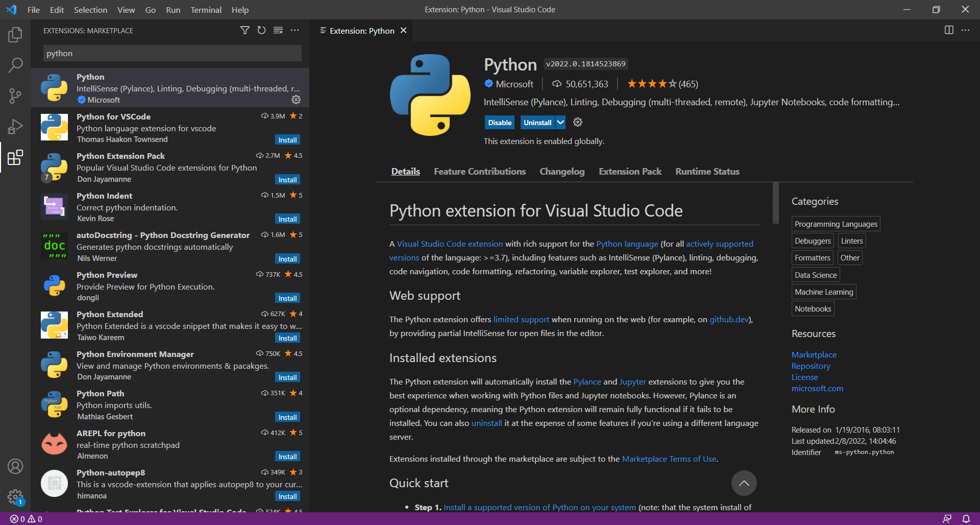
Task: Switch to the Extension Pack tab
Action: 630,172
